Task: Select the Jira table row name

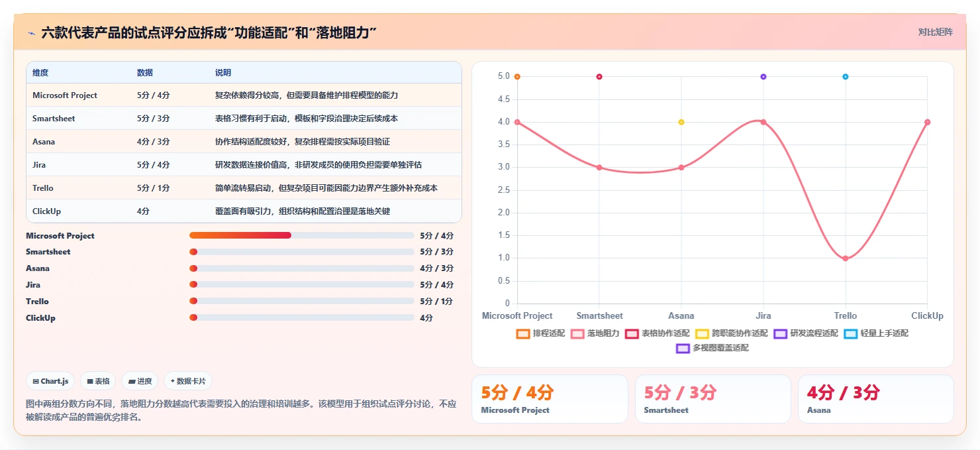Action: [x=39, y=165]
